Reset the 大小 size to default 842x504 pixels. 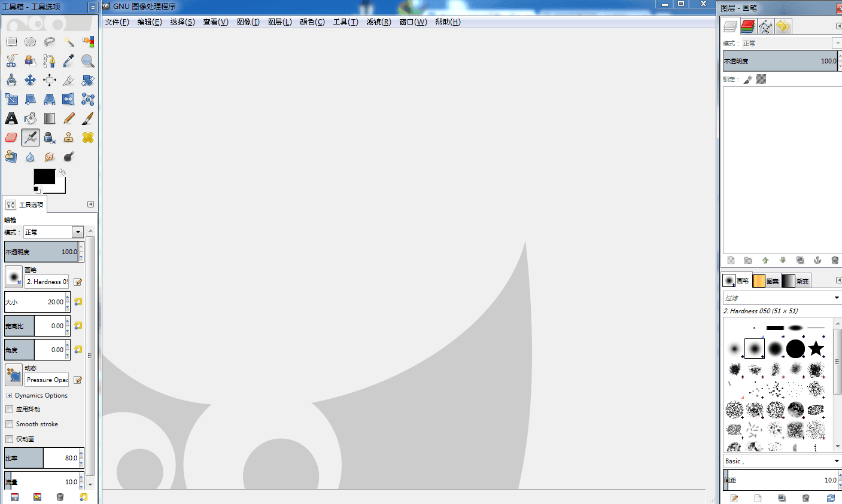(x=78, y=302)
